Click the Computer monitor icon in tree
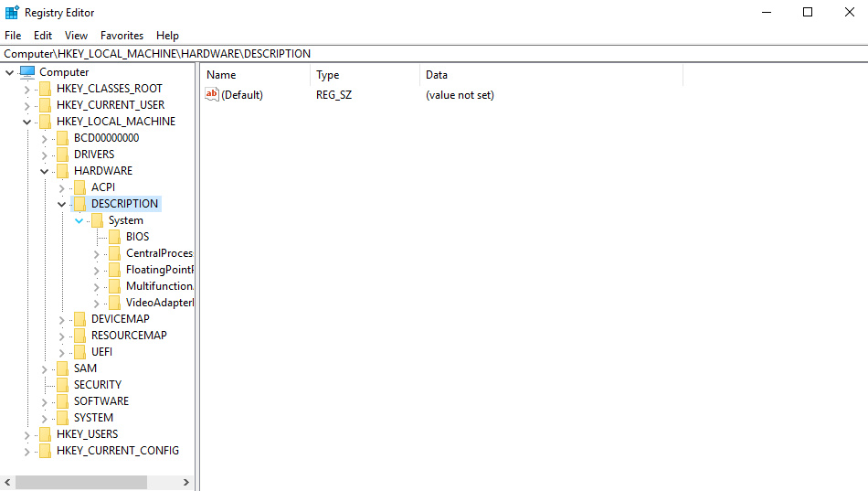This screenshot has height=491, width=868. click(27, 72)
